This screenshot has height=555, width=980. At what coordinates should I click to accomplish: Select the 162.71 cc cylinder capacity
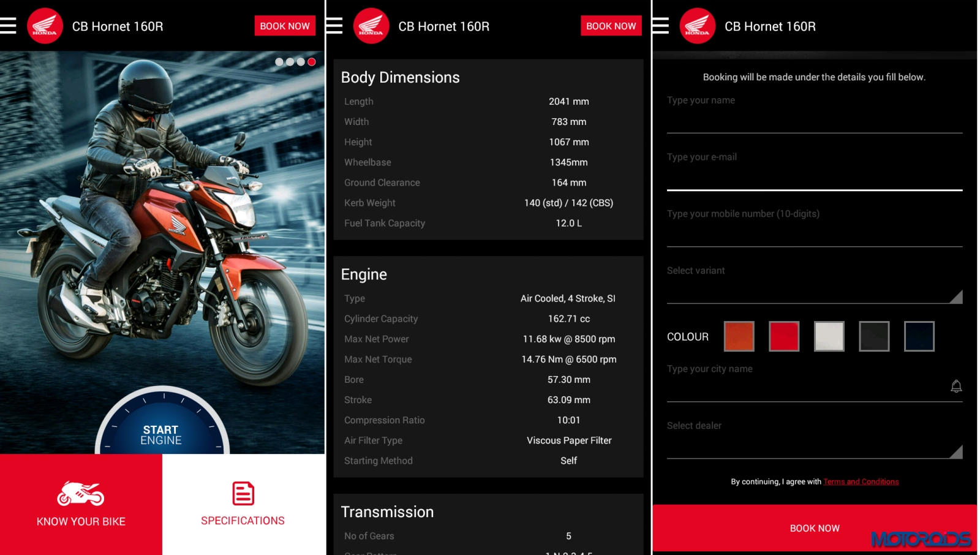click(568, 319)
